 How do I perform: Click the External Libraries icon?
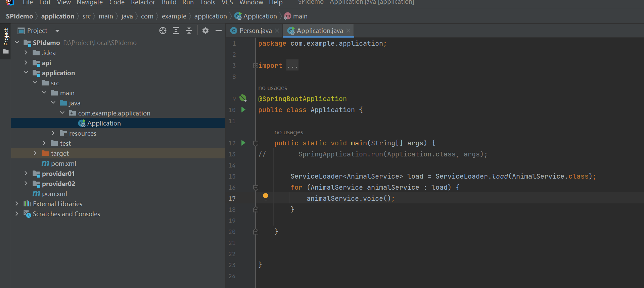27,204
